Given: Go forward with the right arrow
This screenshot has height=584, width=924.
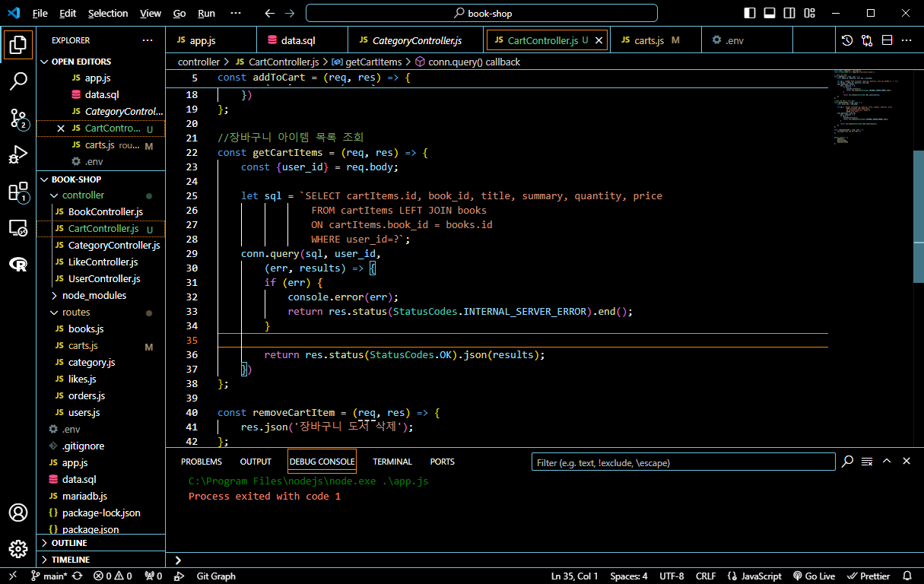Looking at the screenshot, I should point(290,14).
